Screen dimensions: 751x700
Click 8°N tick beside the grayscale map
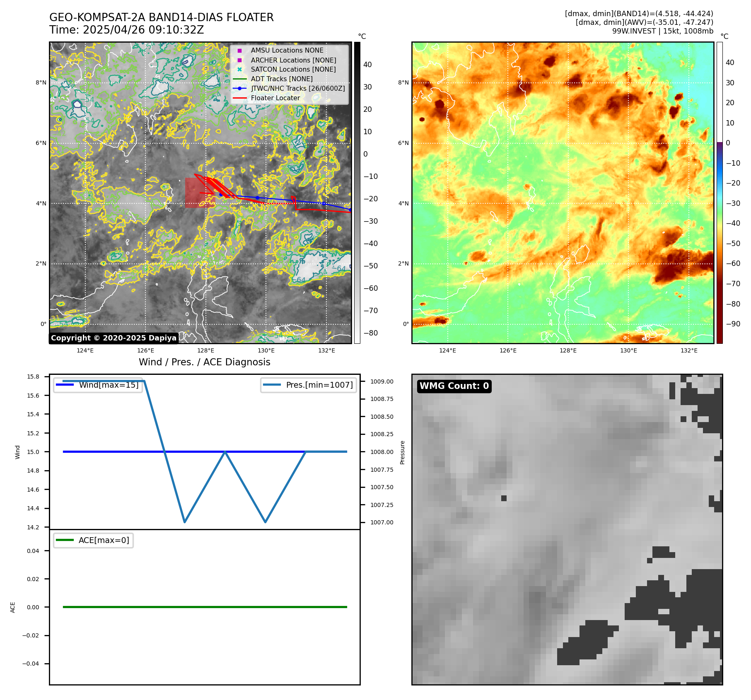41,83
